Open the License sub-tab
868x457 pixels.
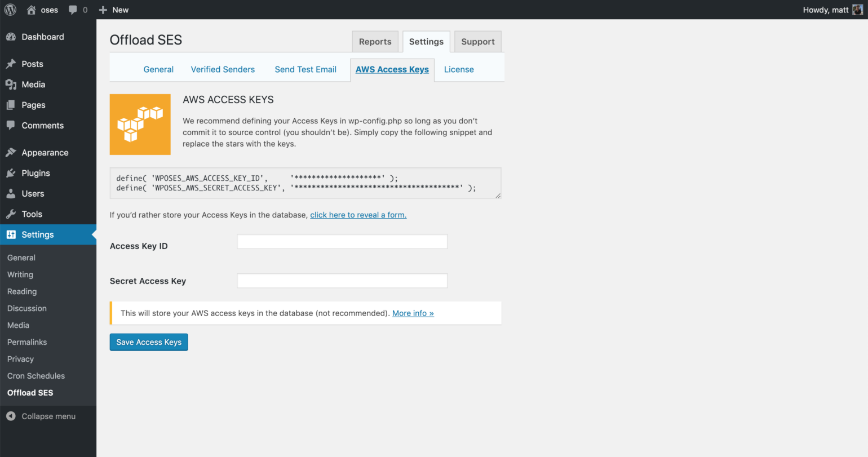(x=459, y=69)
